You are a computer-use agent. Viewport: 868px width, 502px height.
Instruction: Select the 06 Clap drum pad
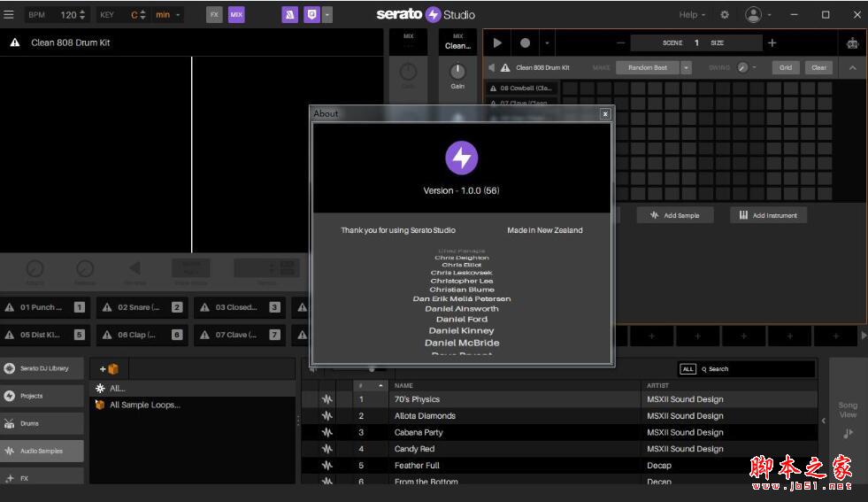142,335
